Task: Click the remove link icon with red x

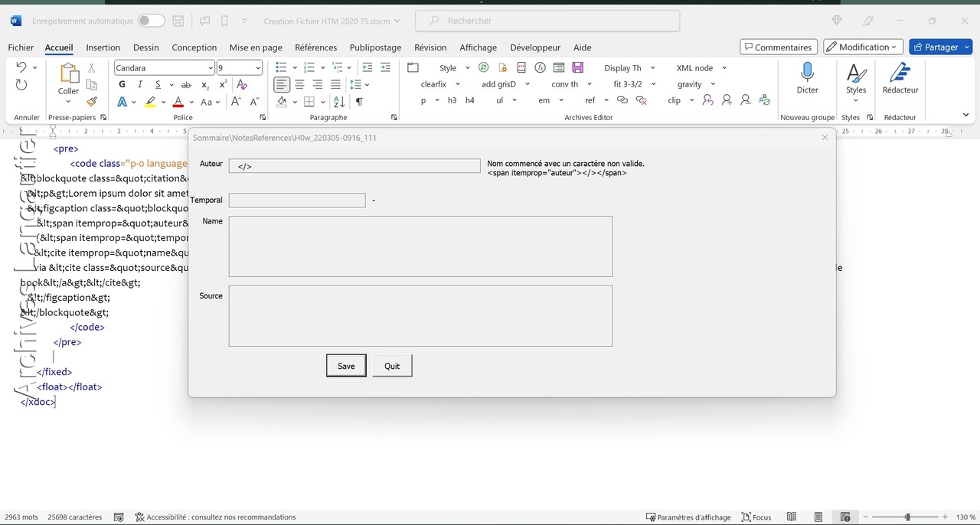Action: tap(642, 100)
